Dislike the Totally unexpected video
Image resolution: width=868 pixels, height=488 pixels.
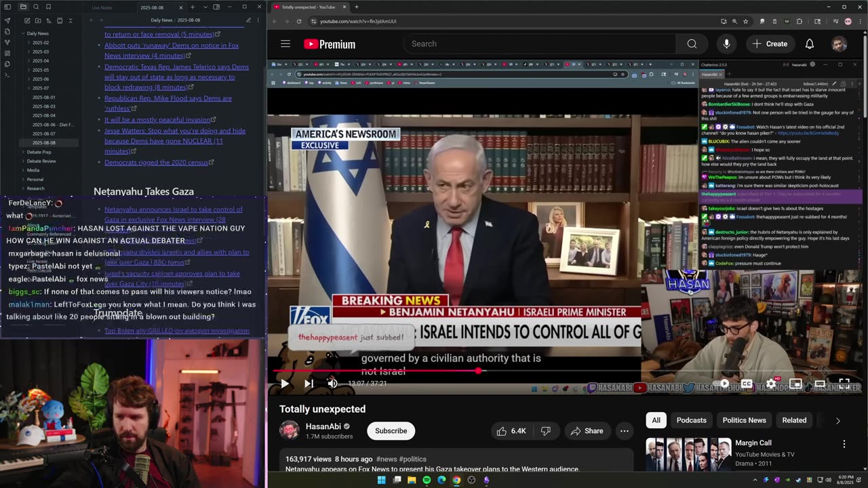pos(546,431)
